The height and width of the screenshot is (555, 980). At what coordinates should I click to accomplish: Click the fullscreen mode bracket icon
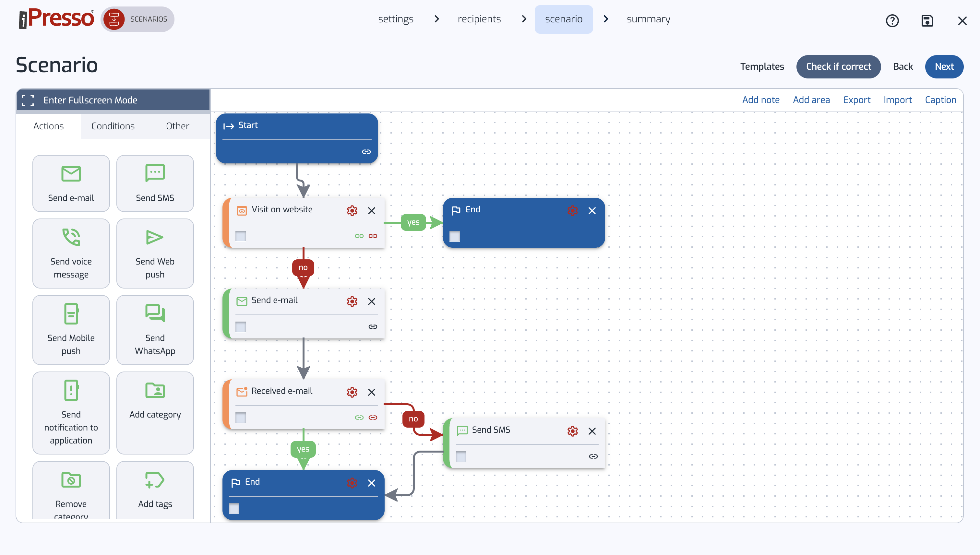pos(28,100)
